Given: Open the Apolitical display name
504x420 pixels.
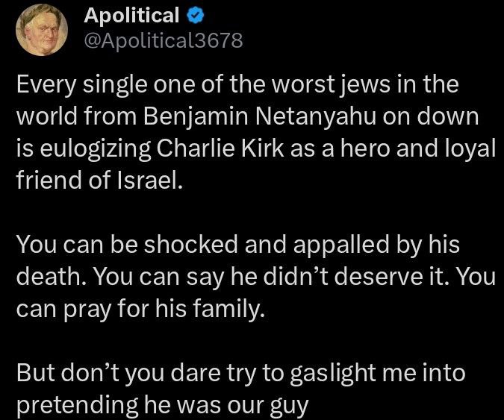Looking at the screenshot, I should pos(131,16).
